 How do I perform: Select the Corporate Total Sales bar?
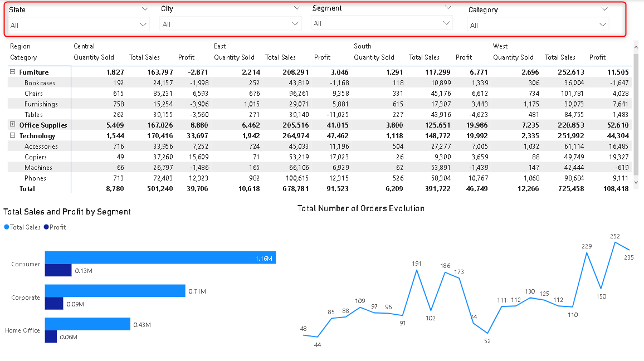coord(115,291)
